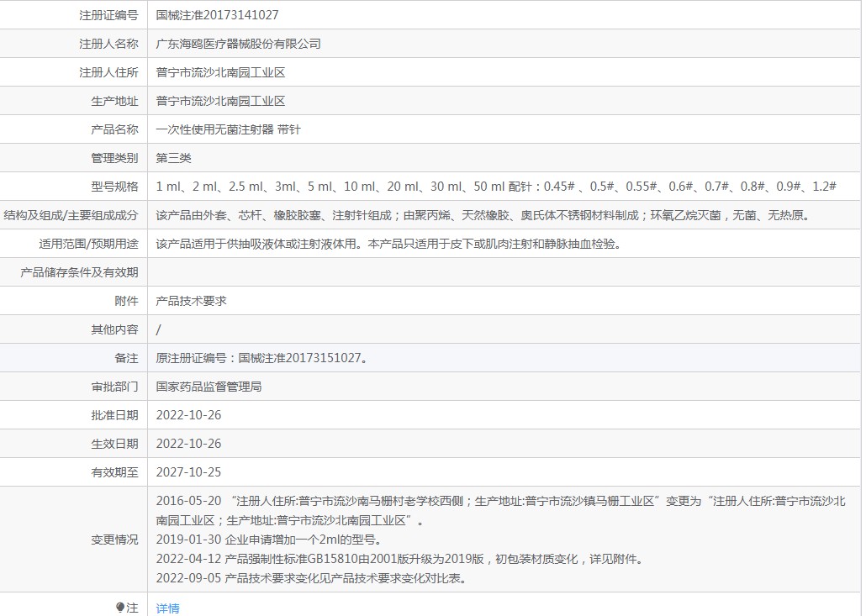
Task: Click the 附件 row label
Action: [126, 301]
